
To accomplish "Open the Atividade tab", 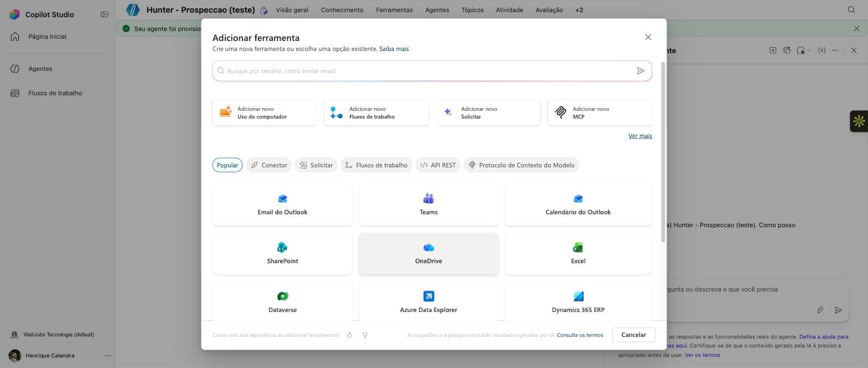I will click(x=509, y=10).
